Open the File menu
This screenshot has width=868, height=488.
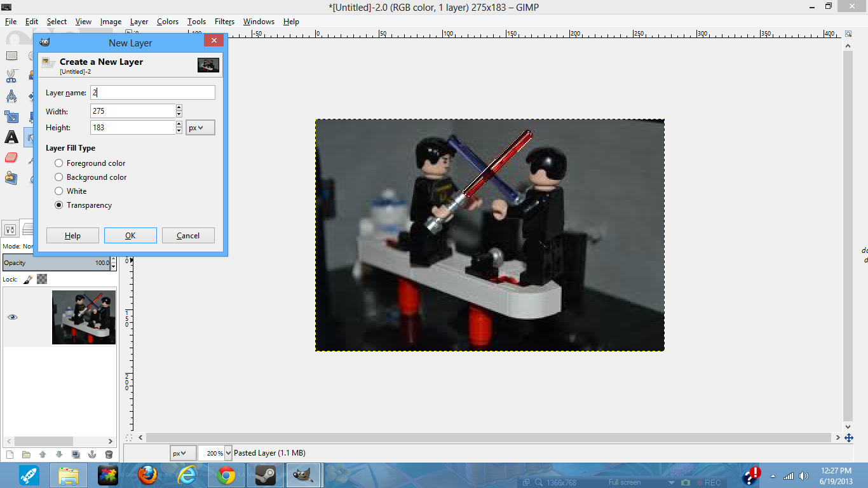11,22
